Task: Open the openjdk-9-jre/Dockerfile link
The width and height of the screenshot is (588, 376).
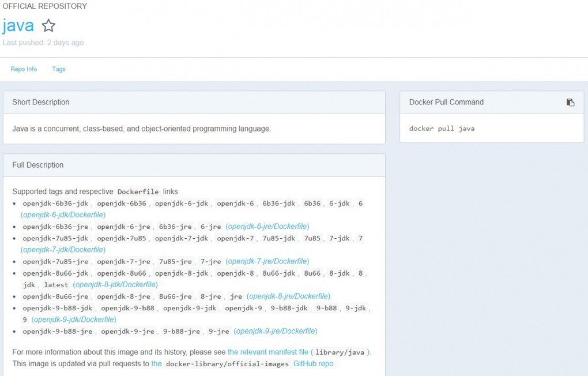Action: tap(274, 331)
